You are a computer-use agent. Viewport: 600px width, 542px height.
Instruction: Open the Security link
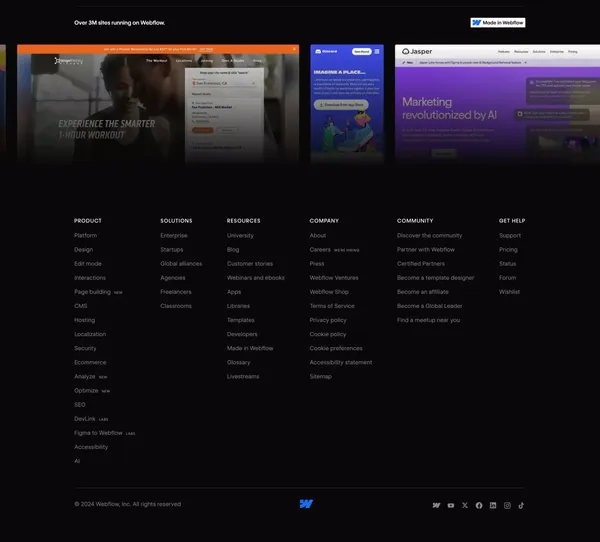(x=85, y=348)
